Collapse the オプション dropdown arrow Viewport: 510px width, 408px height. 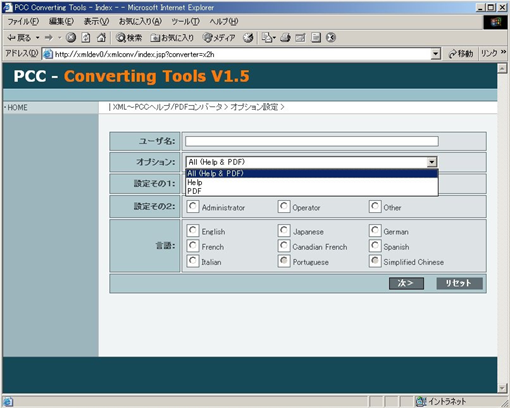(432, 162)
